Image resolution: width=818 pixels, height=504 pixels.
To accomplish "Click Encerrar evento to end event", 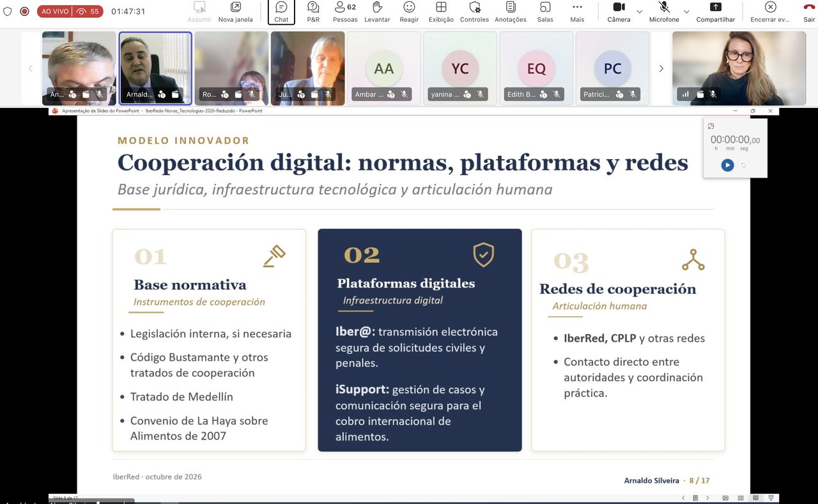I will [x=770, y=11].
